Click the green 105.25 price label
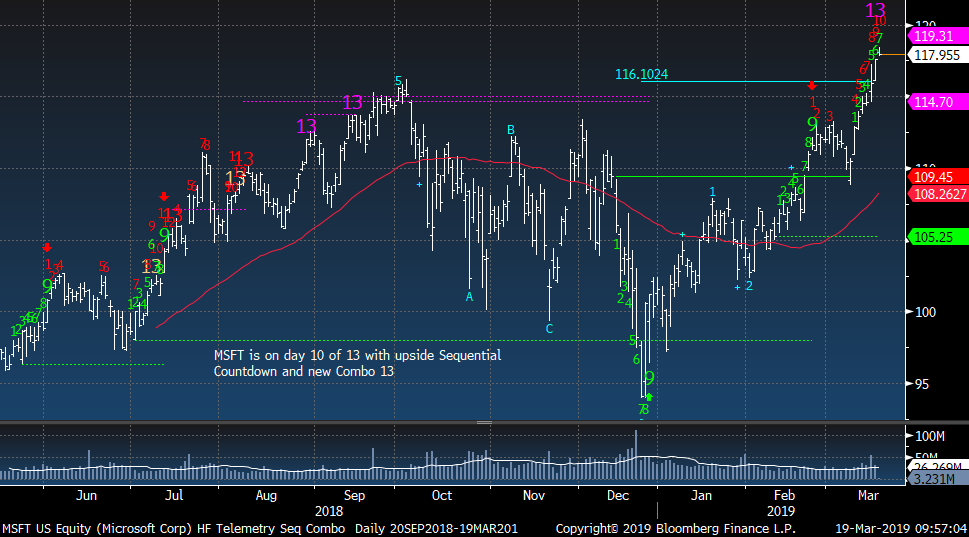Image resolution: width=969 pixels, height=537 pixels. pyautogui.click(x=936, y=237)
